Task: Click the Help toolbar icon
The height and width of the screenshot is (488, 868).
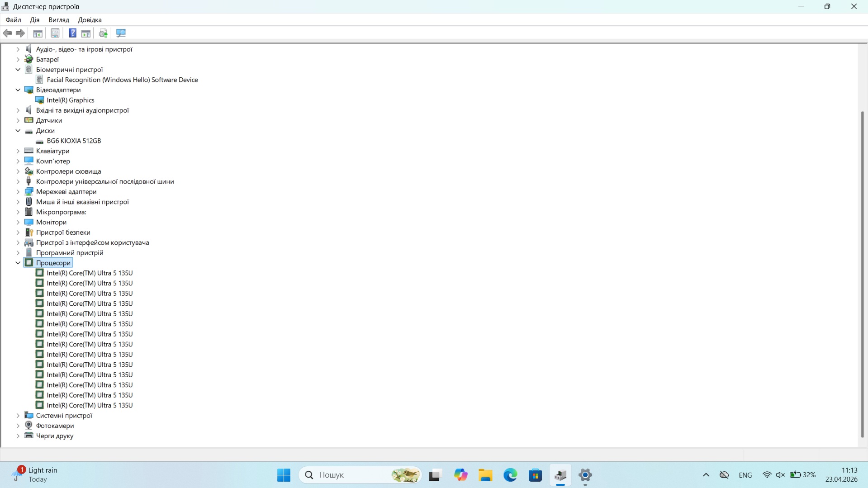Action: click(72, 33)
